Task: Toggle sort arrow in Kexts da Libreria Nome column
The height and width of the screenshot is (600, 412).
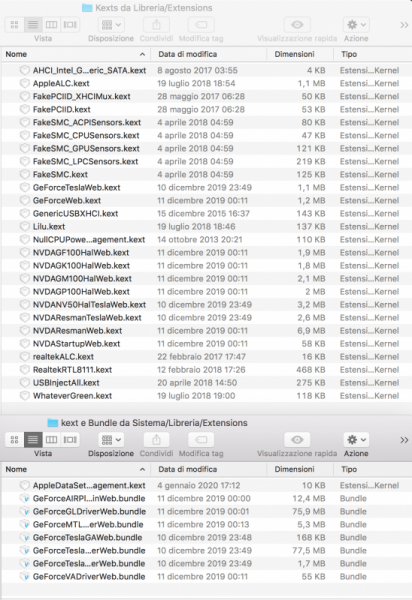Action: (x=142, y=54)
